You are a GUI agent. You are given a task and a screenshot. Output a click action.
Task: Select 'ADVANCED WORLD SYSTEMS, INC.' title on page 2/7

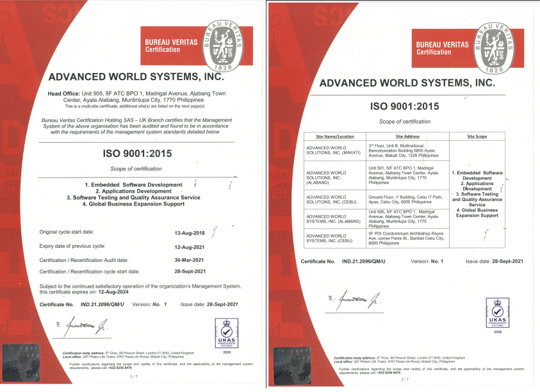(407, 83)
